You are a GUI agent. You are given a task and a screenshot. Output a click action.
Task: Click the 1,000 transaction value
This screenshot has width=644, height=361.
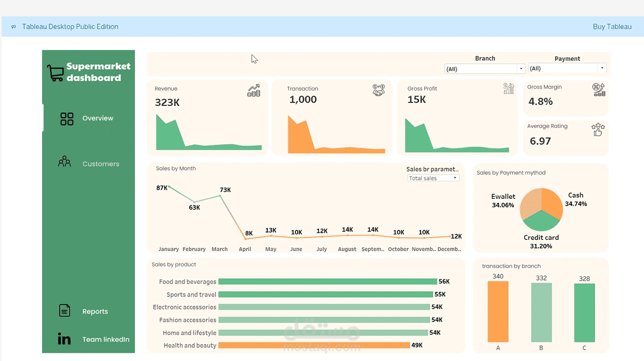click(303, 100)
